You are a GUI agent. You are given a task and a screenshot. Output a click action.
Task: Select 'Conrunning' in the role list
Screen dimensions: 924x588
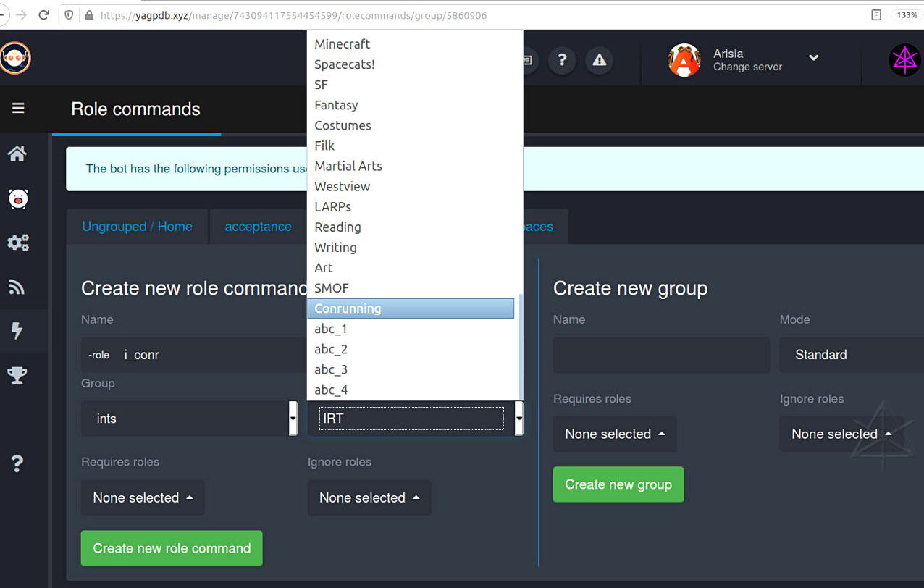point(411,308)
